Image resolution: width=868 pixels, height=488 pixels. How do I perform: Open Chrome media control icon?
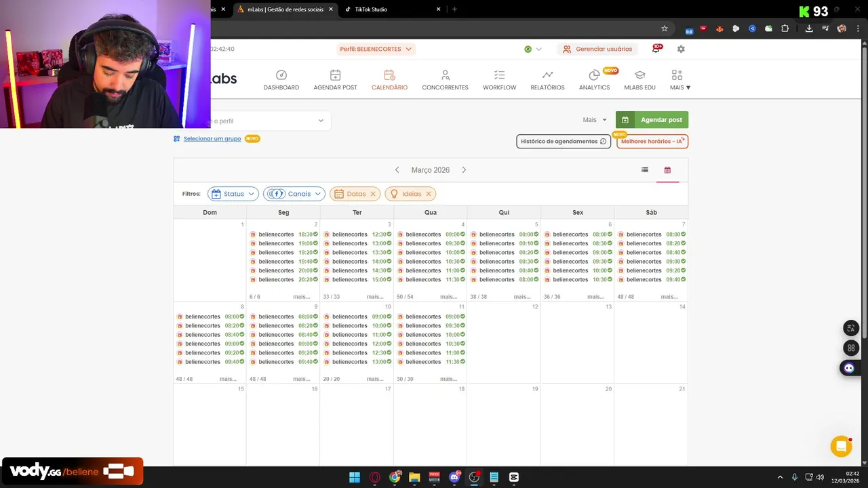pyautogui.click(x=825, y=28)
